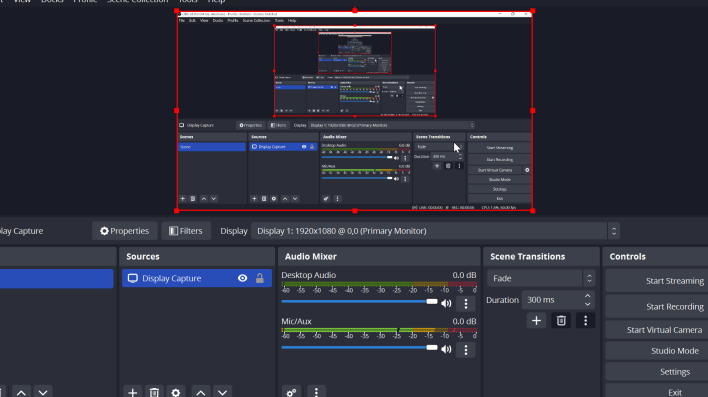
Task: Click the Controls panel header
Action: 655,257
